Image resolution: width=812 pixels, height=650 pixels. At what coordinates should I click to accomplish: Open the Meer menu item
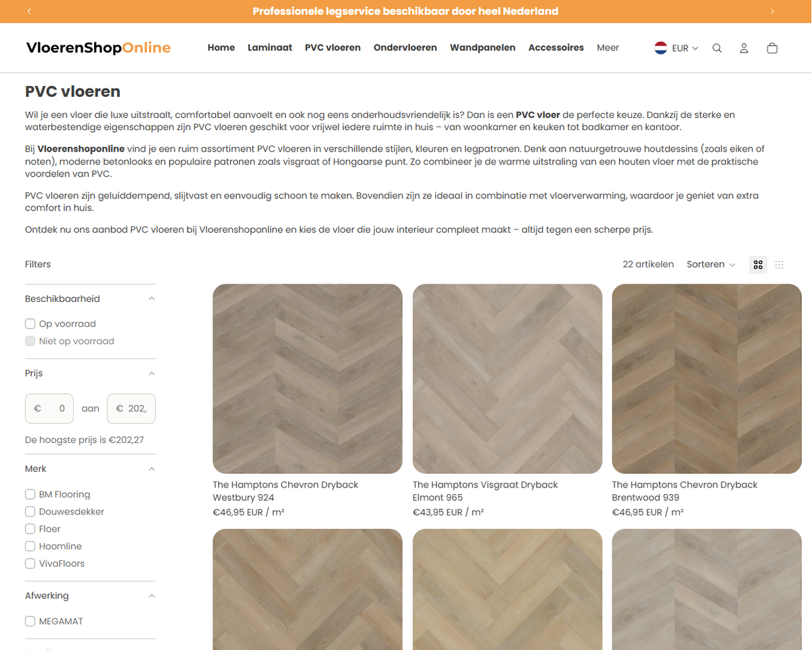[608, 47]
